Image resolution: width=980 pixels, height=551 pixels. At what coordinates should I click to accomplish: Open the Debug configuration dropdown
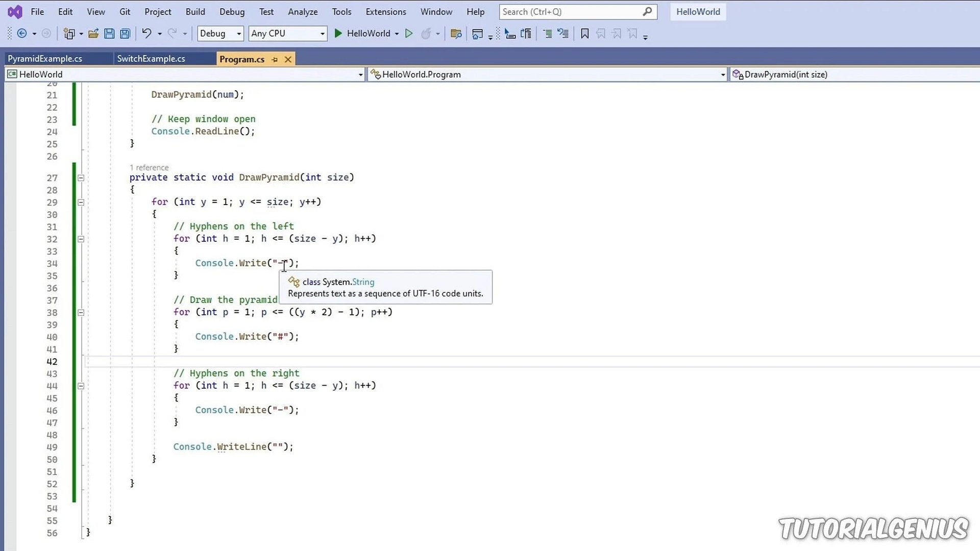point(220,34)
